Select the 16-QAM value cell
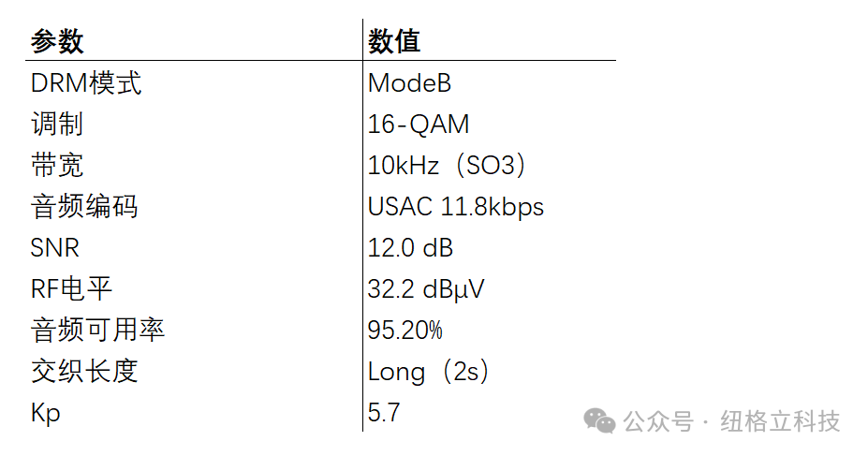868x456 pixels. 419,124
